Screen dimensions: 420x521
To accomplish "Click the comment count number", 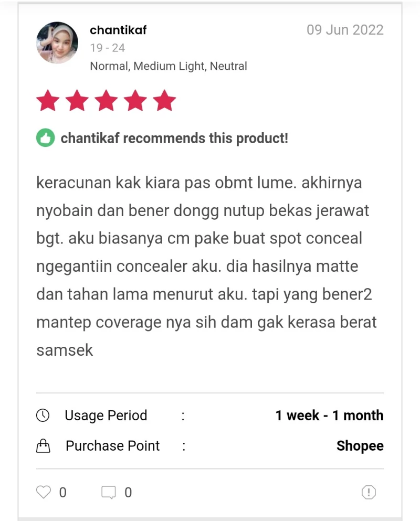I will point(128,493).
